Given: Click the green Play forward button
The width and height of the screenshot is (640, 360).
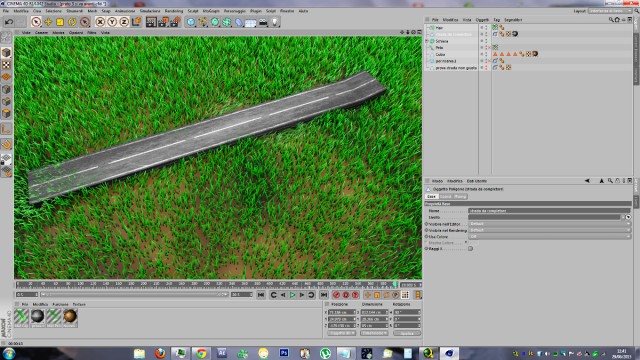Looking at the screenshot, I should coord(292,295).
